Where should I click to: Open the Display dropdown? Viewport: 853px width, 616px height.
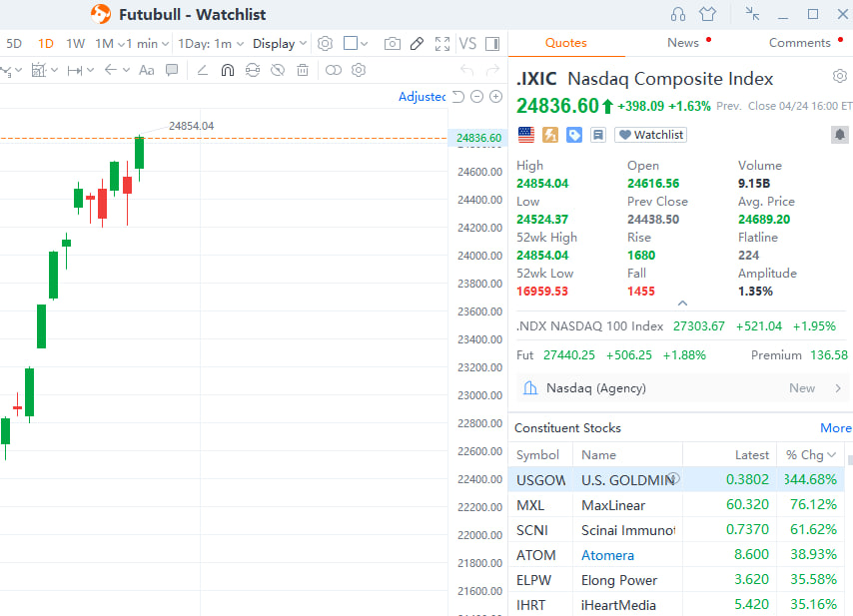click(x=280, y=44)
